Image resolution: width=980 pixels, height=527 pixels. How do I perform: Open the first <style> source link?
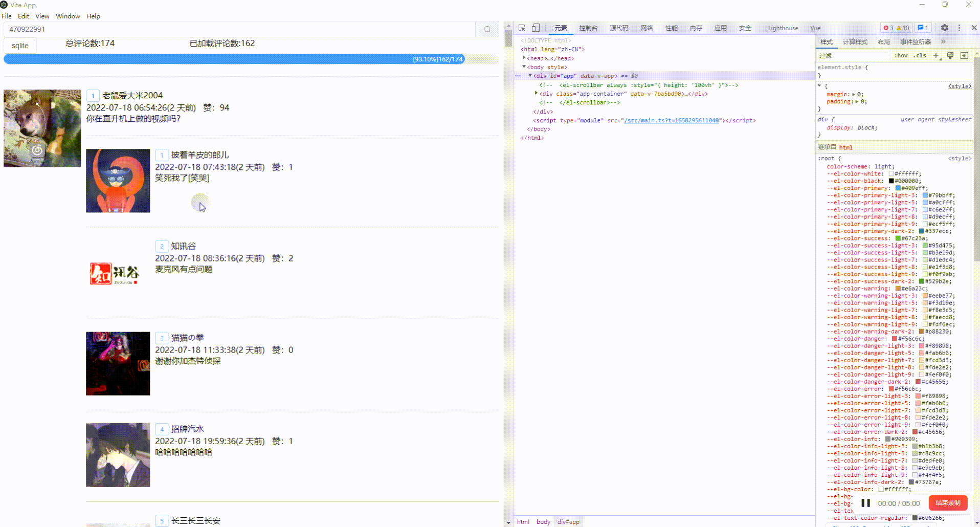959,86
